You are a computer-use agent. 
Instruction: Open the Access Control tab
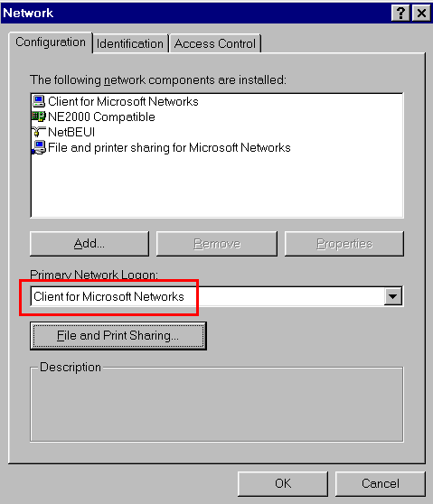[x=215, y=43]
